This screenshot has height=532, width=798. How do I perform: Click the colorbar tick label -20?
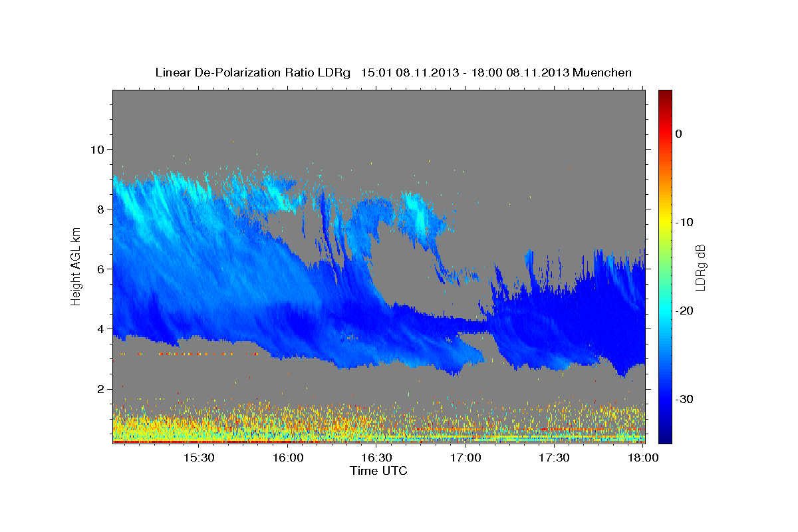point(684,311)
